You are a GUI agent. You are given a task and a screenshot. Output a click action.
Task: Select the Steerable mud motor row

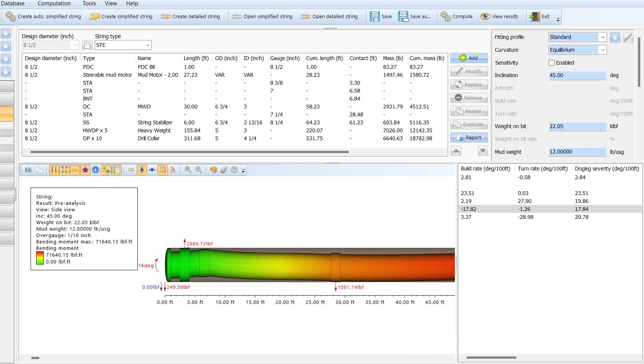pyautogui.click(x=234, y=75)
